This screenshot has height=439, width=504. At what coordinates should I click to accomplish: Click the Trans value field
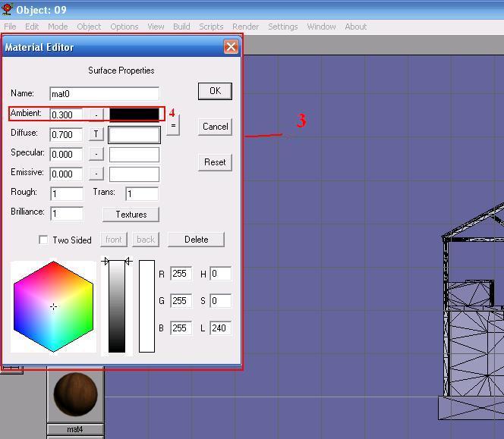click(x=142, y=194)
